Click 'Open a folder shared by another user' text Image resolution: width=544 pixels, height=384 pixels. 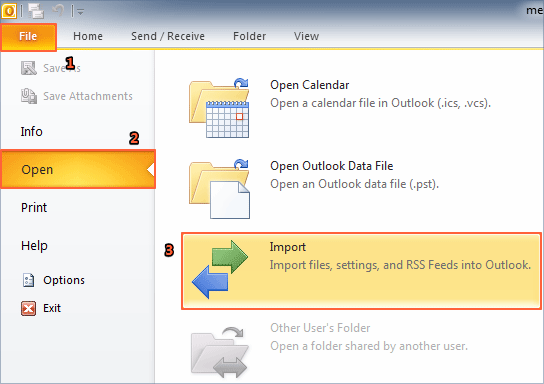(x=369, y=346)
